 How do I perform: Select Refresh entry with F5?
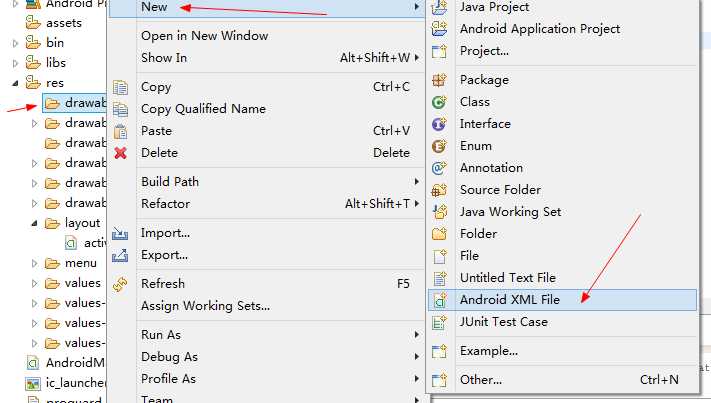(x=267, y=284)
